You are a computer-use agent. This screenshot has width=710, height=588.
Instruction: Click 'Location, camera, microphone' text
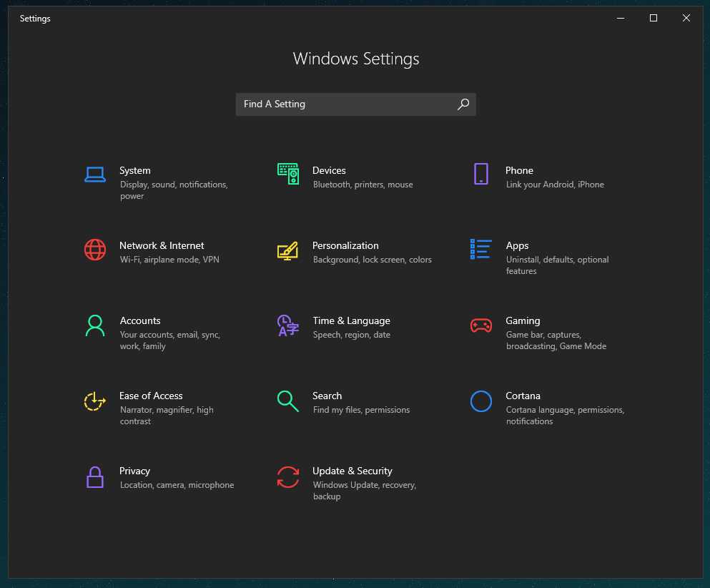(177, 485)
